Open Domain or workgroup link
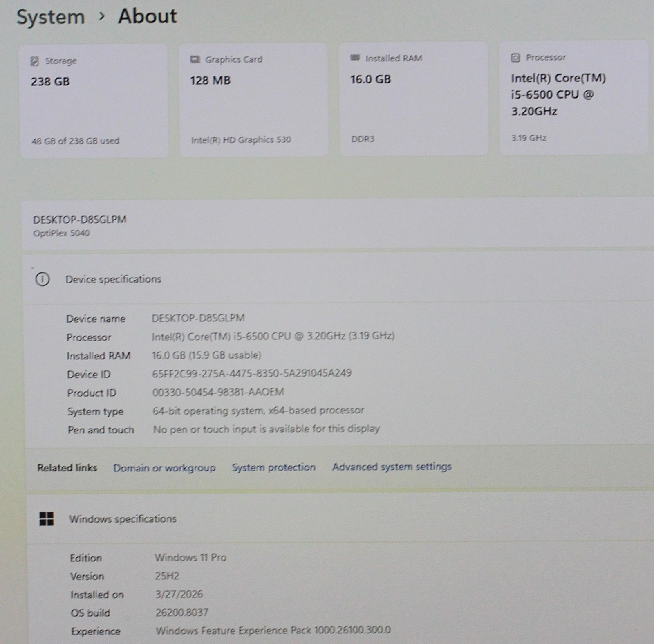The image size is (654, 644). (164, 468)
